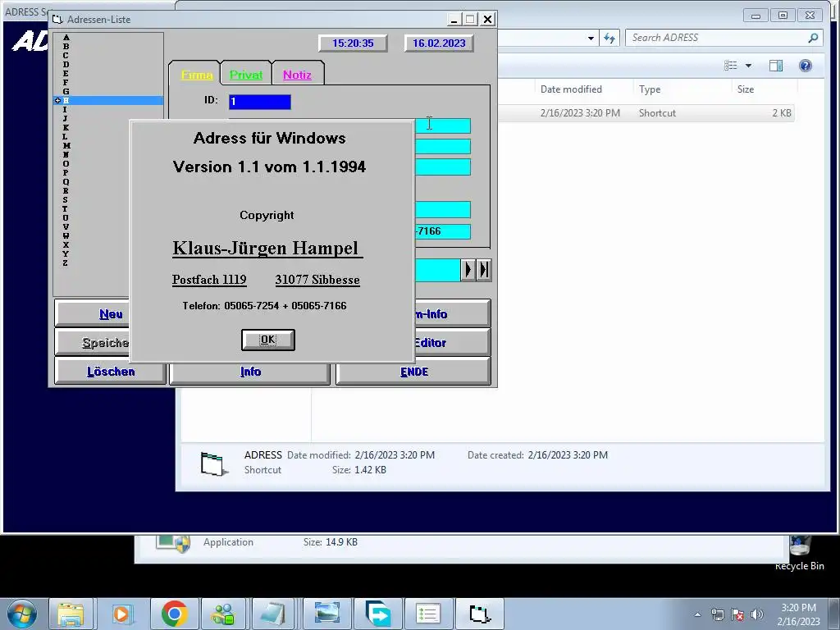Screen dimensions: 840x630
Task: Open Google Chrome from the taskbar
Action: pos(174,614)
